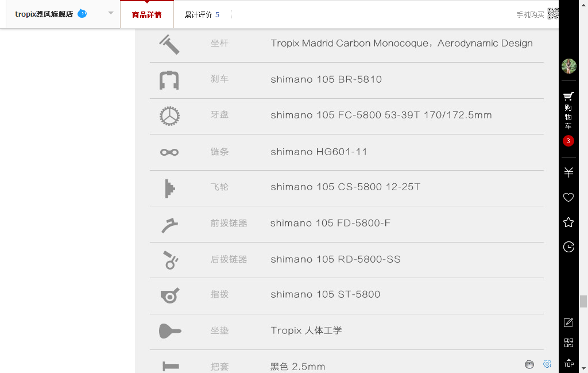This screenshot has height=373, width=588.
Task: Switch to the 累计评价 tab
Action: tap(202, 15)
